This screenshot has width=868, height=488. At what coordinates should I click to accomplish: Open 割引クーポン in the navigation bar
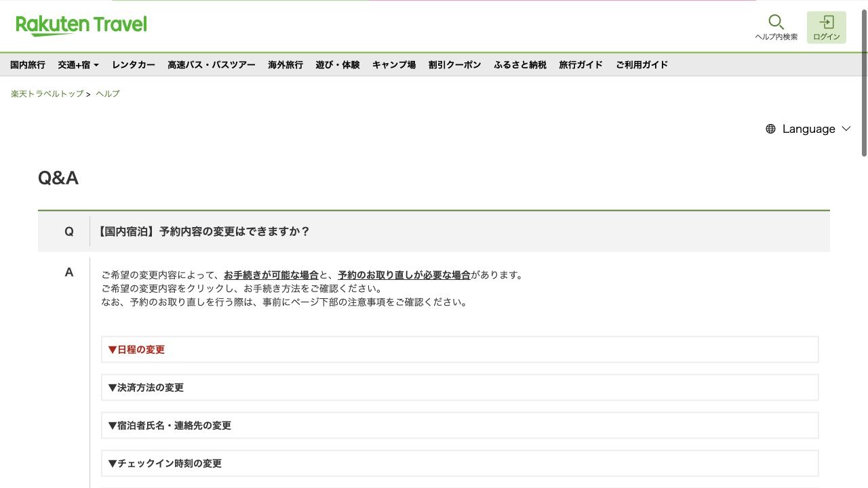(x=454, y=64)
